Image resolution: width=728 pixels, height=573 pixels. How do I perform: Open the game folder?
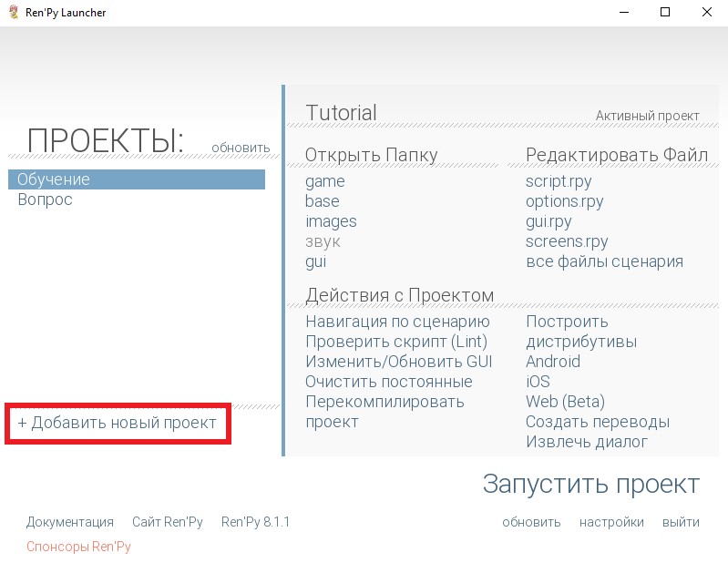(x=324, y=181)
